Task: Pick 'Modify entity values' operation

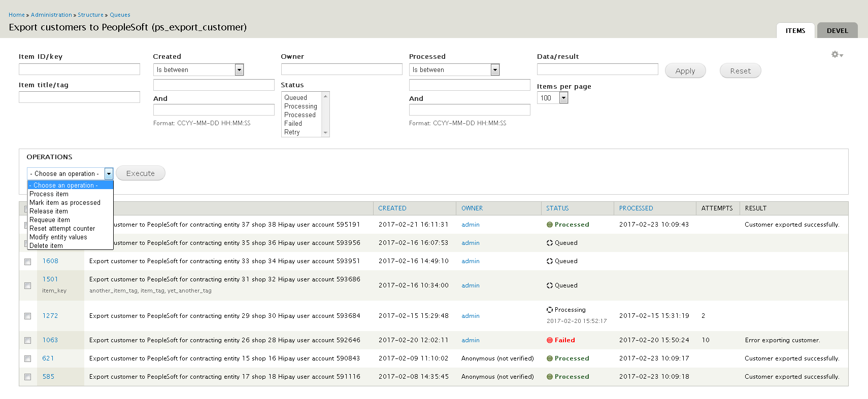Action: (x=70, y=237)
